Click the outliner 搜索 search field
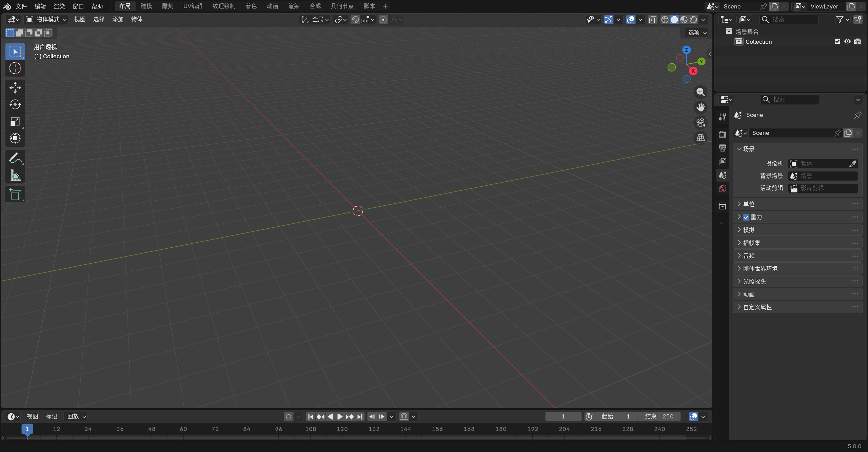The width and height of the screenshot is (868, 452). pos(789,20)
